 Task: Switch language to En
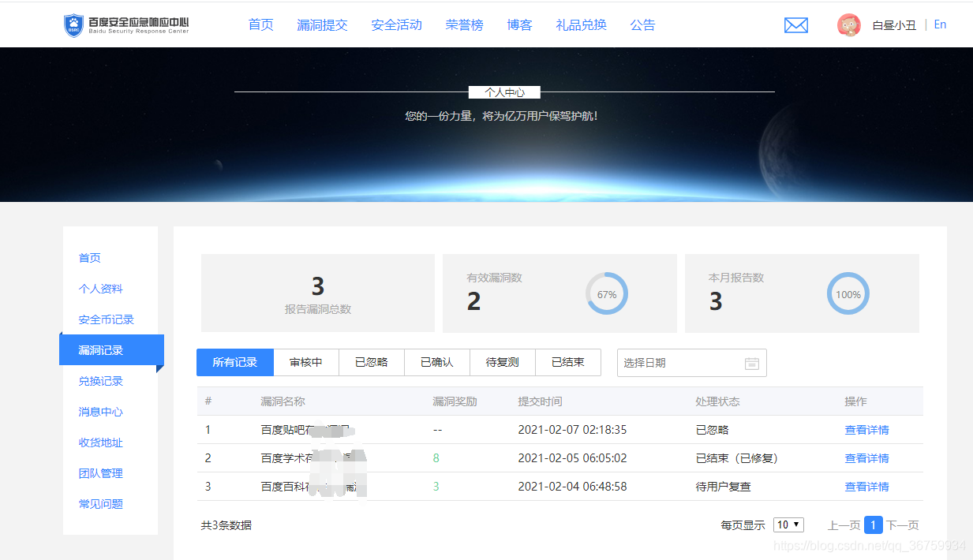(940, 24)
